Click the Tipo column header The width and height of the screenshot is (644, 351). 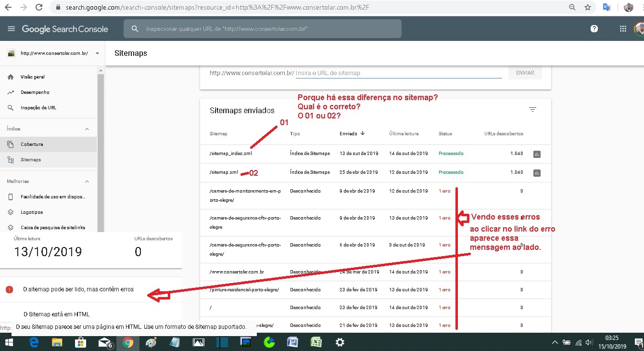pos(294,133)
